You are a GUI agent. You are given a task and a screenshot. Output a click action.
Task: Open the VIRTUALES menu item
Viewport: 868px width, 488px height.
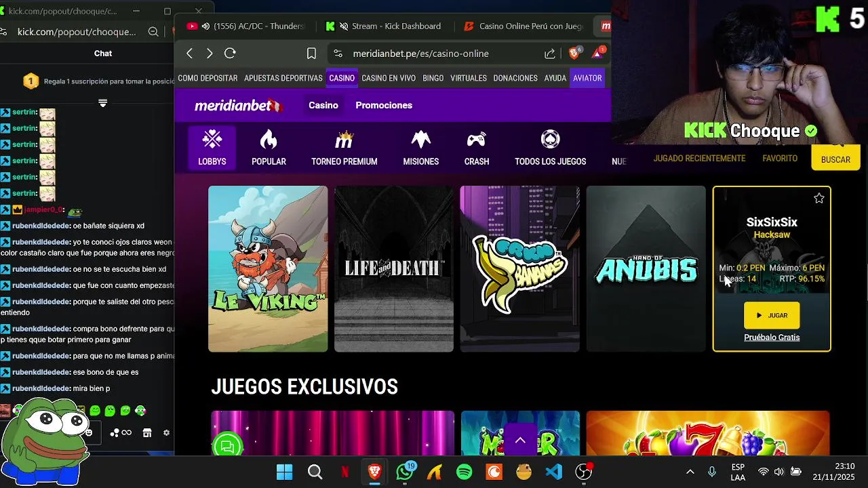pyautogui.click(x=469, y=78)
